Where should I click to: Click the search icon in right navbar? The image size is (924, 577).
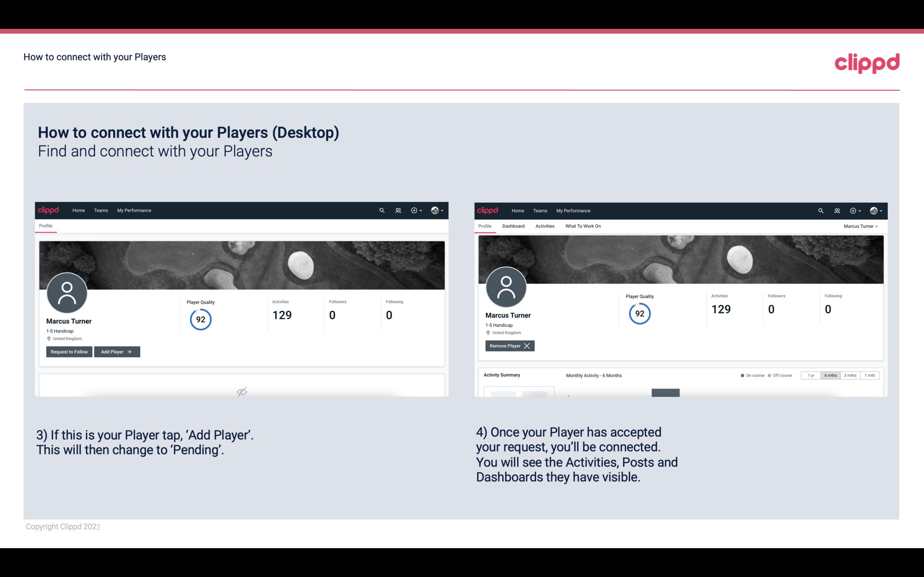[x=820, y=210]
